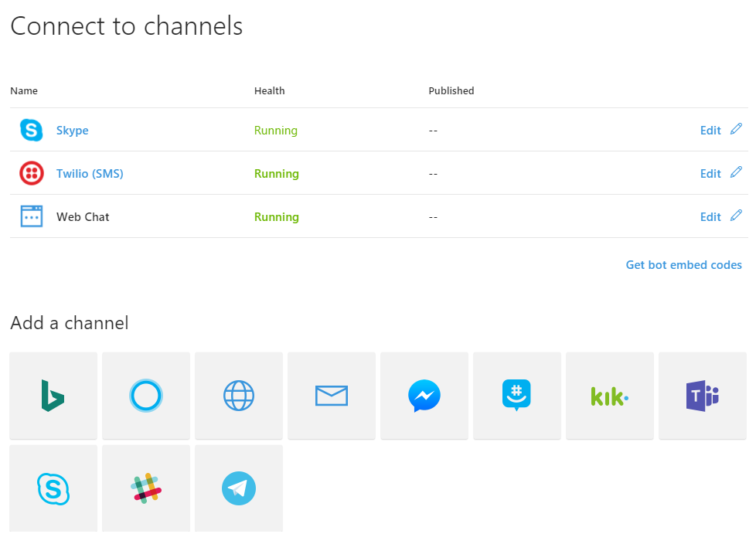This screenshot has height=544, width=756.
Task: Add the Email channel
Action: pos(331,396)
